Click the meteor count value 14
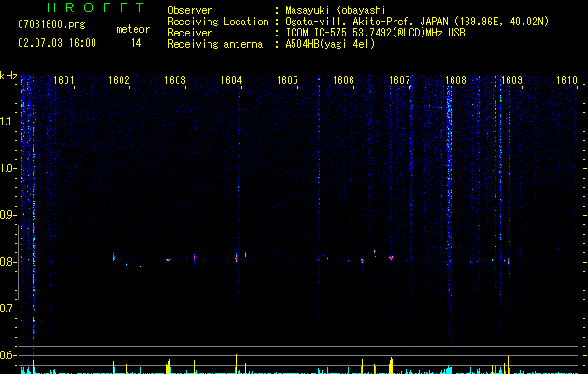This screenshot has height=374, width=588. tap(136, 43)
